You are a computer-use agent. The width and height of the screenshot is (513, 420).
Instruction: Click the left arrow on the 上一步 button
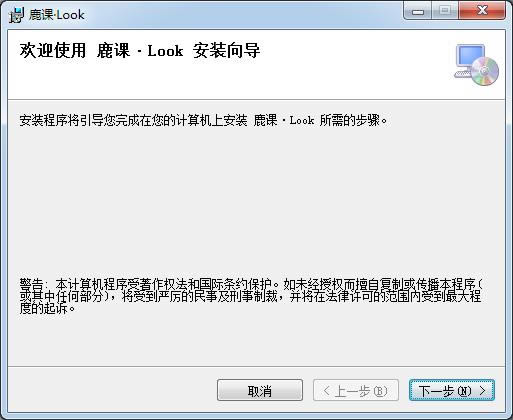click(x=326, y=390)
